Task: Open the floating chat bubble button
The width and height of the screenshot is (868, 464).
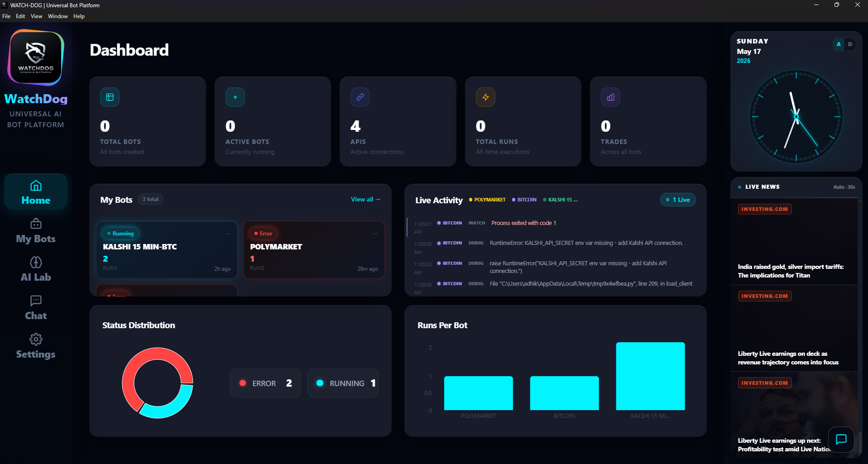Action: coord(841,439)
